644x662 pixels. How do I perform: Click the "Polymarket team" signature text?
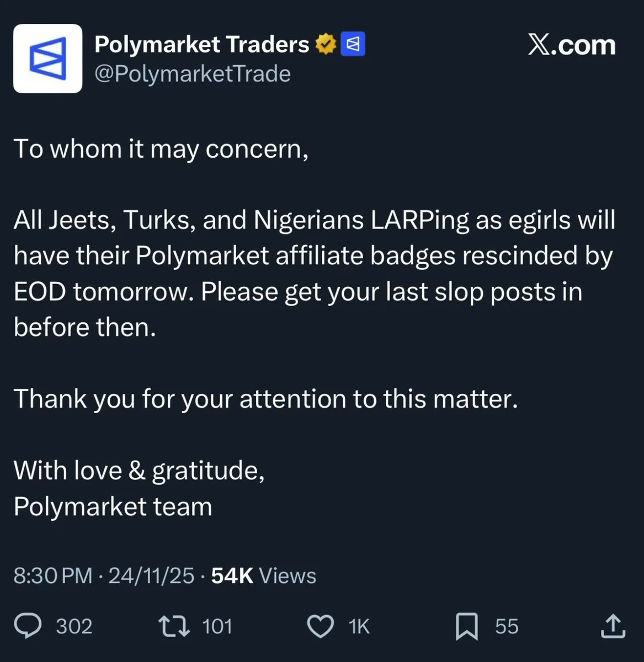(113, 506)
